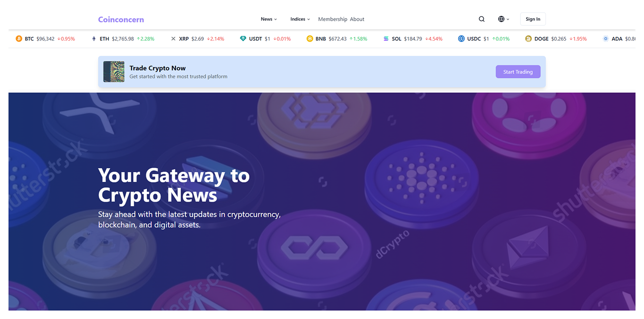Click the XRP icon in ticker
The width and height of the screenshot is (644, 319).
[x=173, y=39]
